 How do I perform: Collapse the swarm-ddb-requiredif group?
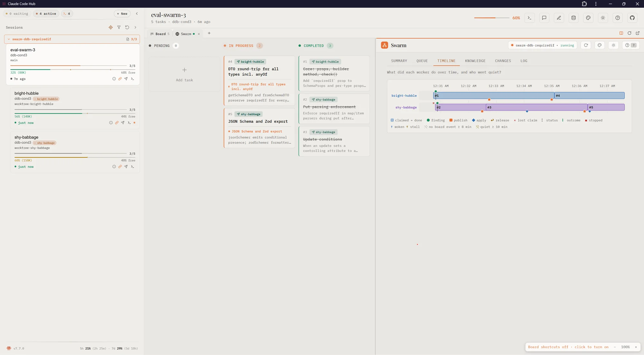pyautogui.click(x=9, y=39)
